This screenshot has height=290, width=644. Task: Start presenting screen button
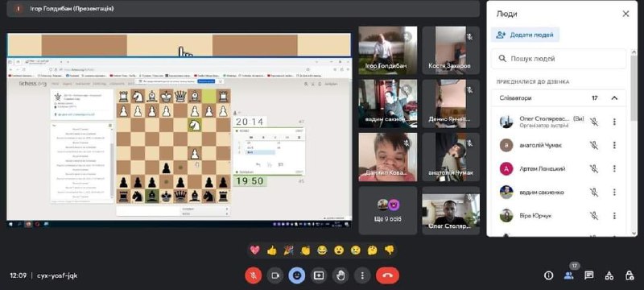click(319, 275)
